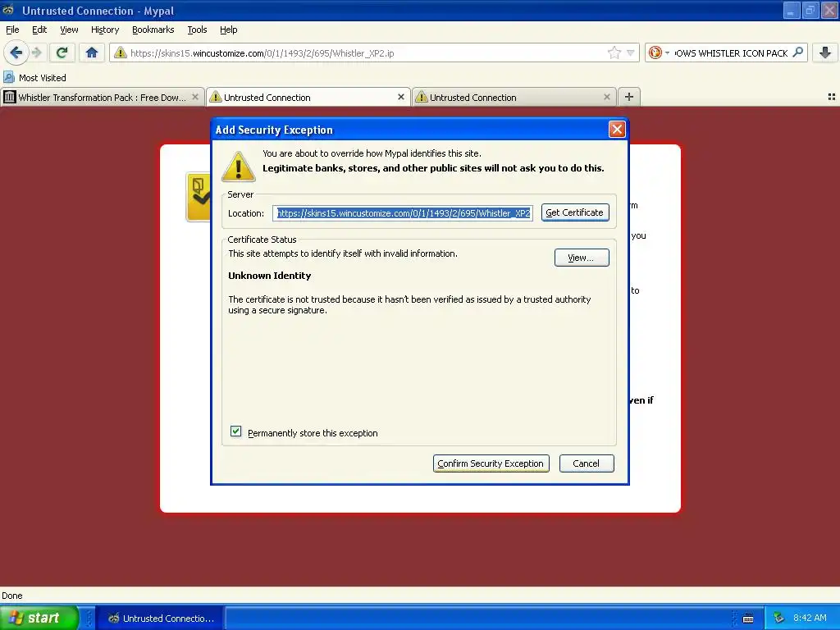The image size is (840, 630).
Task: Click the Mypal icon in title bar
Action: 8,10
